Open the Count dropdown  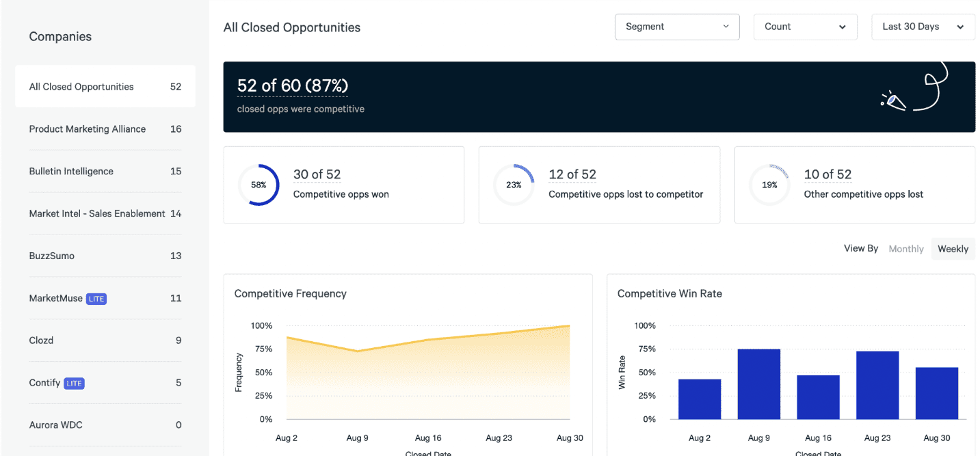tap(805, 27)
